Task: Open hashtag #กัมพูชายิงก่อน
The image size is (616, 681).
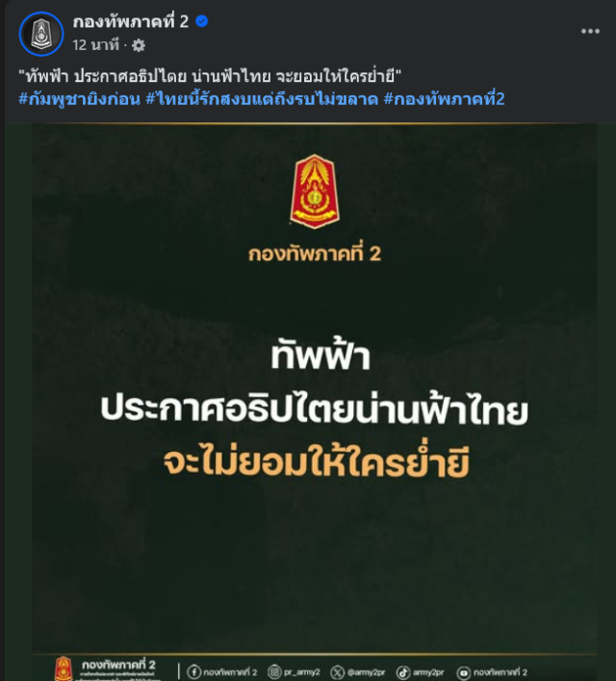Action: pyautogui.click(x=80, y=99)
